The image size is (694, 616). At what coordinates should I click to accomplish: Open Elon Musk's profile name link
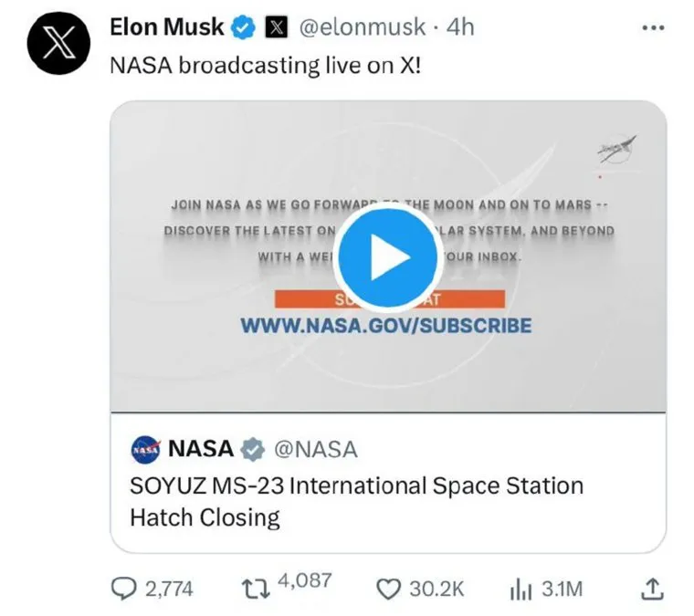[x=166, y=27]
